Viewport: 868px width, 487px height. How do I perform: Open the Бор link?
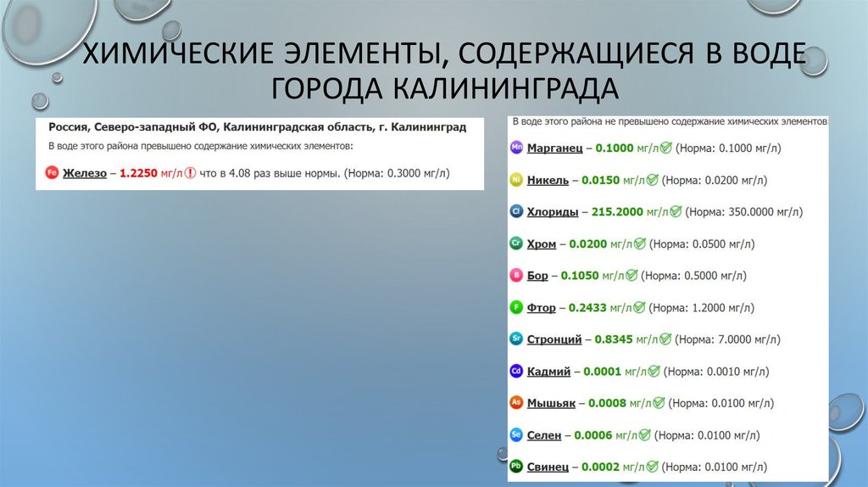(537, 276)
